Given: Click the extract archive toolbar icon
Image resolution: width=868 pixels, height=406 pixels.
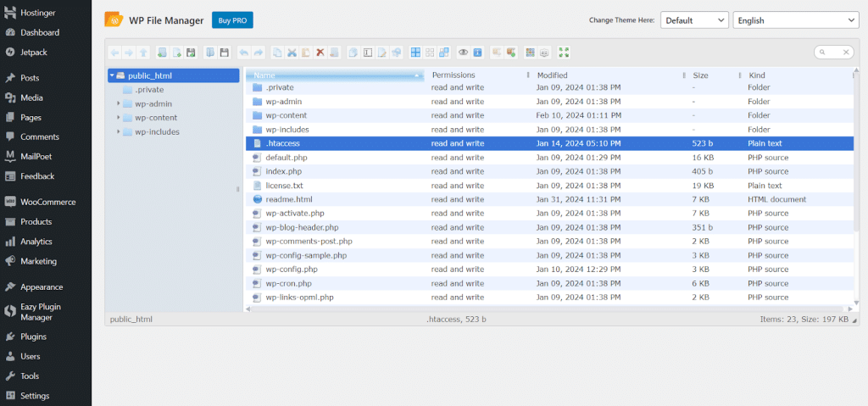Looking at the screenshot, I should click(497, 53).
